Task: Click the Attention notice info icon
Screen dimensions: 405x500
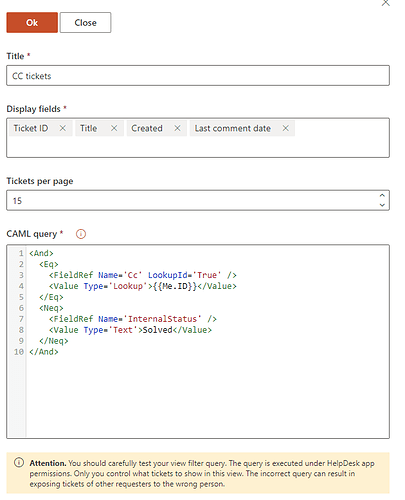Action: click(x=19, y=462)
